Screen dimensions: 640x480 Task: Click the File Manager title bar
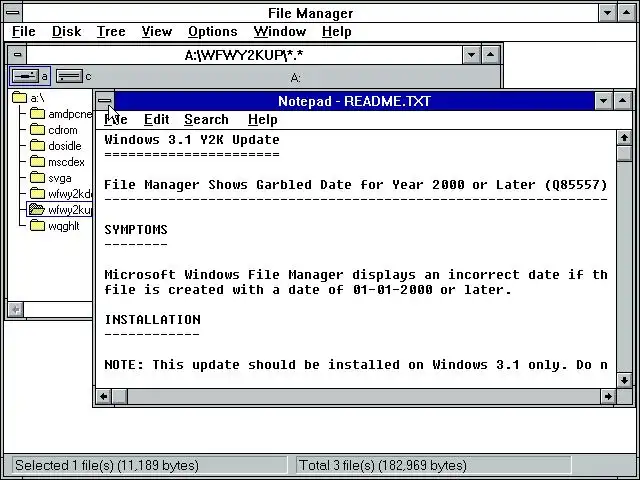pyautogui.click(x=310, y=13)
